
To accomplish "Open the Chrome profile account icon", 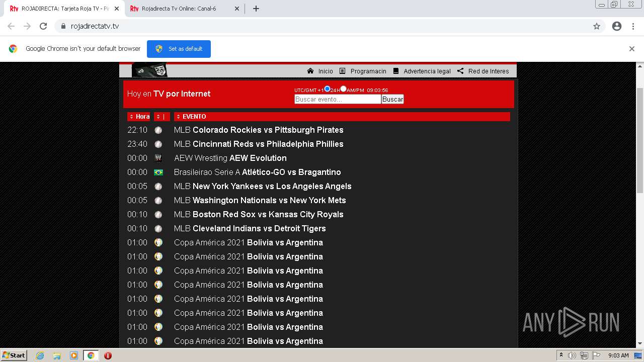I will 617,26.
